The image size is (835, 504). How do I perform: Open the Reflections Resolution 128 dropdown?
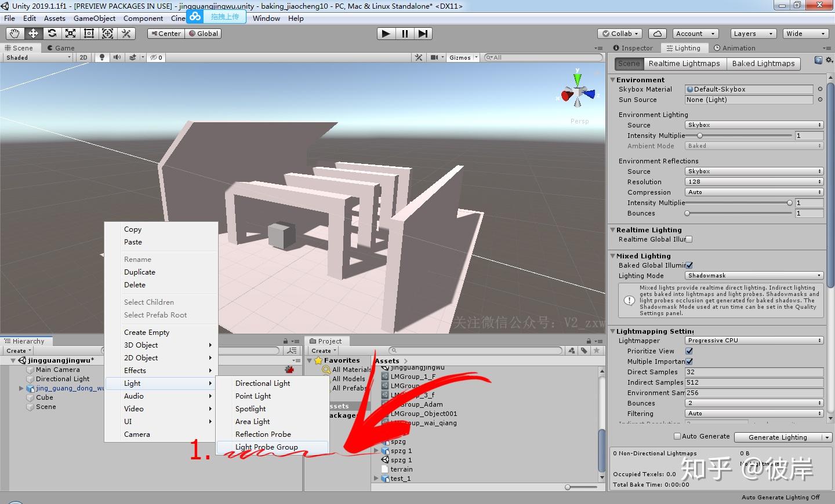754,182
